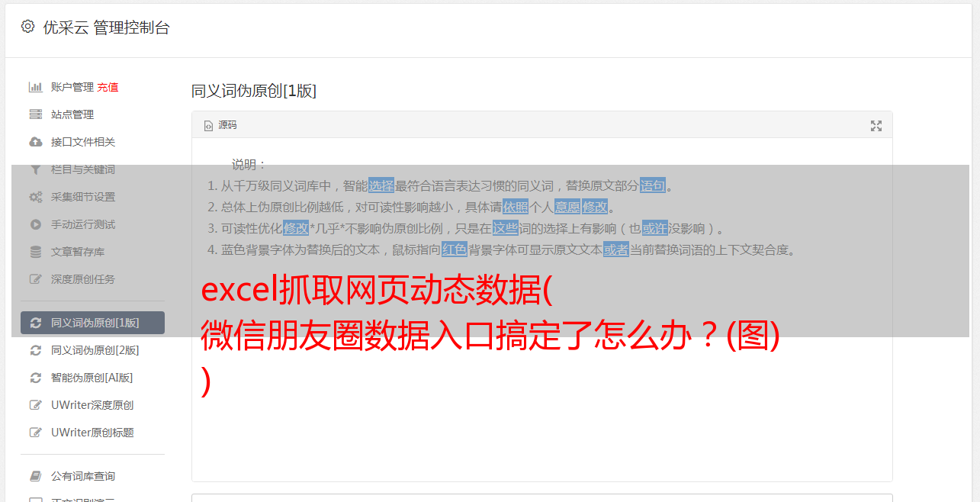Click the 接口文件相关 cloud upload icon
The height and width of the screenshot is (502, 980).
tap(35, 142)
